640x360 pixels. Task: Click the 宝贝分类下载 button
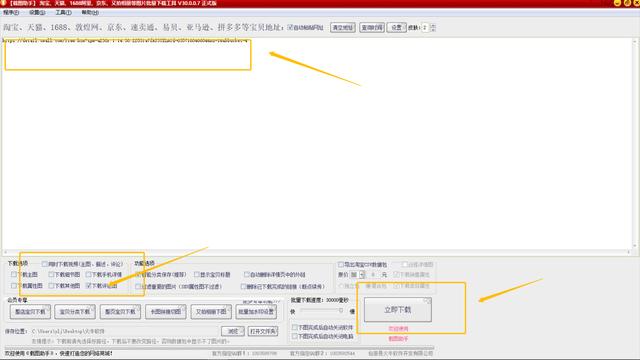[x=75, y=312]
